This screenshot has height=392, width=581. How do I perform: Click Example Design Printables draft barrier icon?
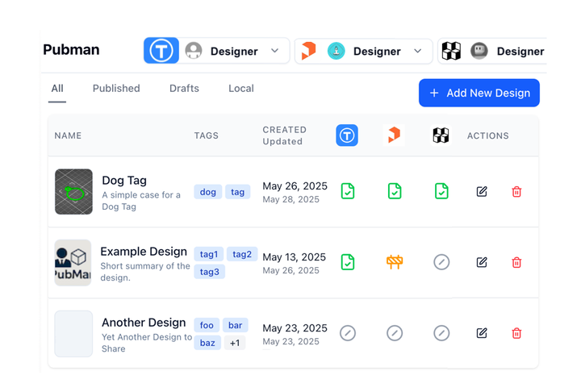click(x=395, y=262)
